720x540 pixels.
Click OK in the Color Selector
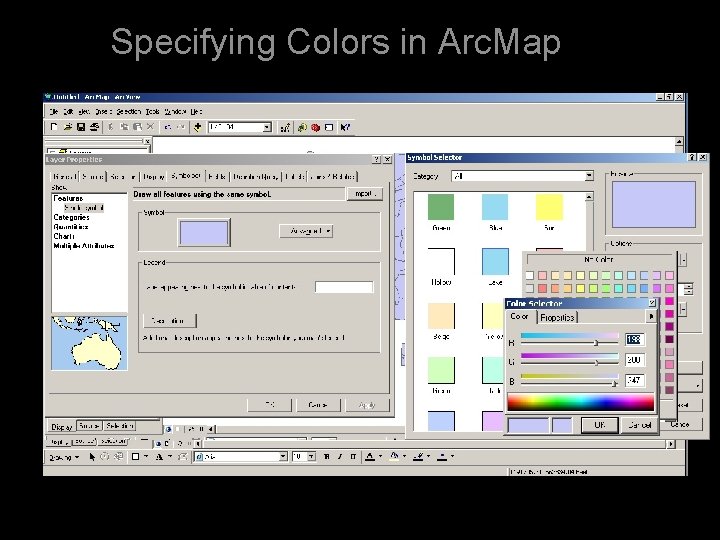pos(600,425)
